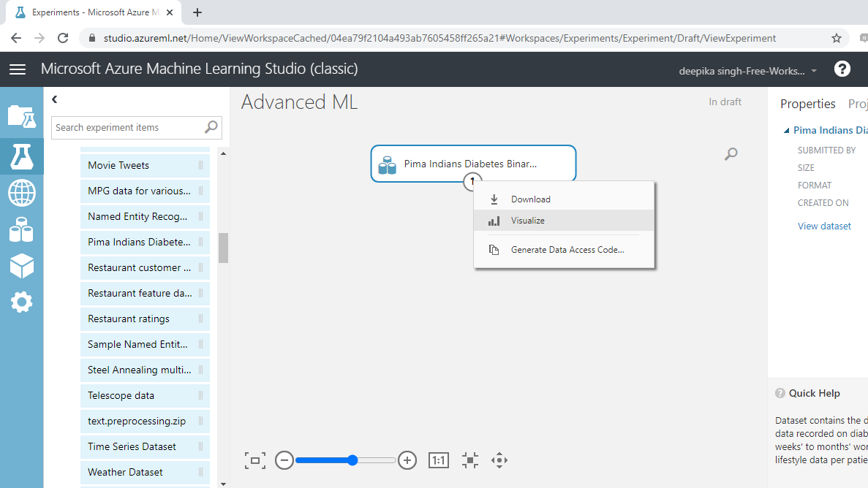Click the palette scrollbar up arrow
Screen dimensions: 868x488
[x=223, y=154]
